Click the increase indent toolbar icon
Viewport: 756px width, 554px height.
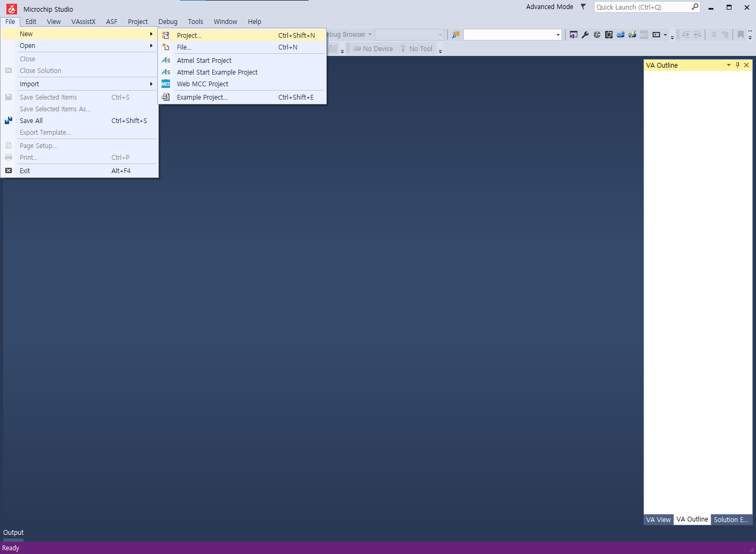coord(697,35)
